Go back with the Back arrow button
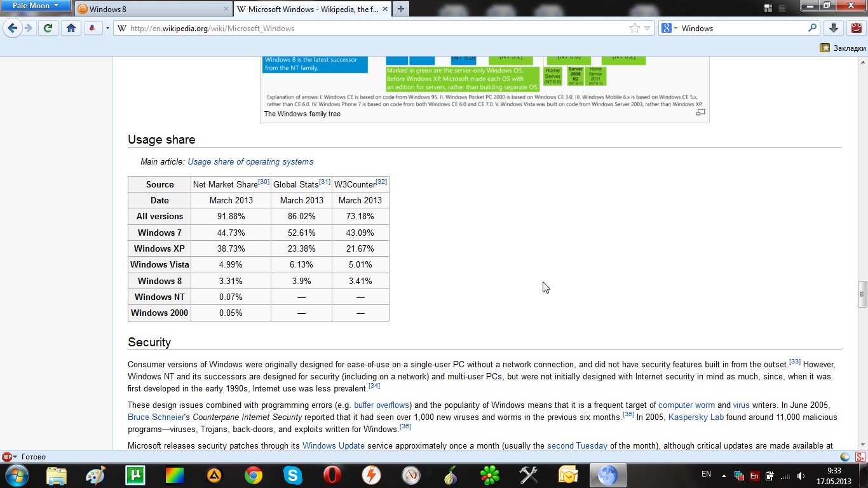868x488 pixels. click(x=12, y=28)
